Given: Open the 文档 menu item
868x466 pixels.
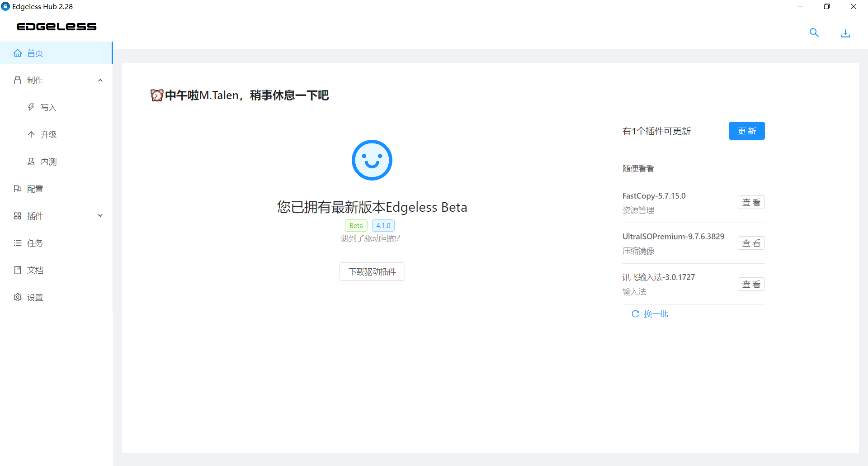Looking at the screenshot, I should click(35, 270).
